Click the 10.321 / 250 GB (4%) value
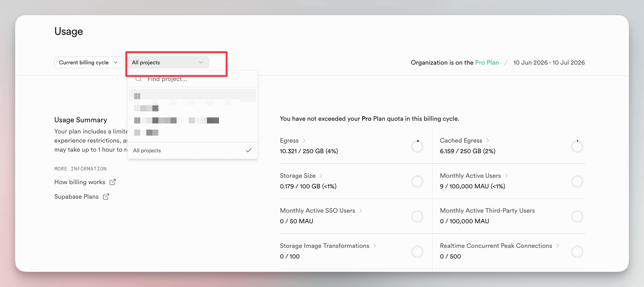This screenshot has height=287, width=644. tap(309, 151)
